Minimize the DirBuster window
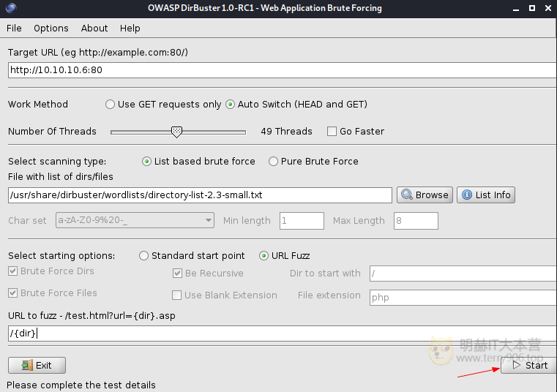Image resolution: width=557 pixels, height=392 pixels. [x=516, y=8]
